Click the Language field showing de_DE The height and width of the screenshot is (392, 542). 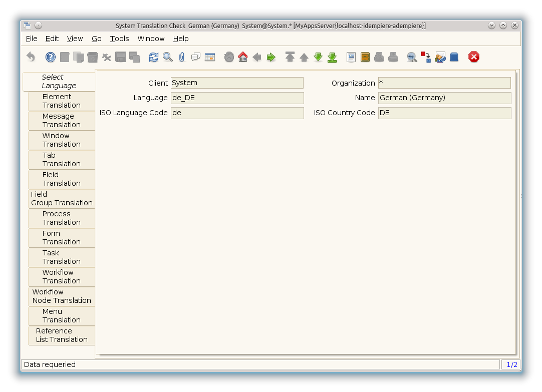237,98
